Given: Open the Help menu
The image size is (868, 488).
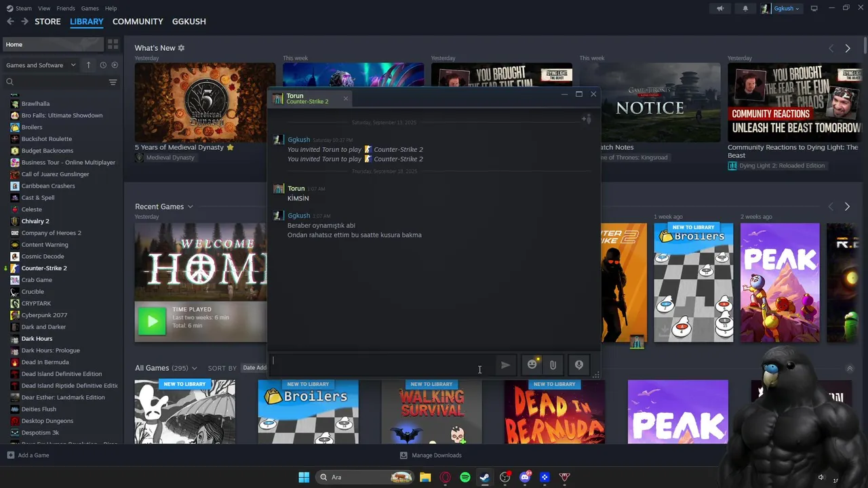Looking at the screenshot, I should tap(111, 8).
